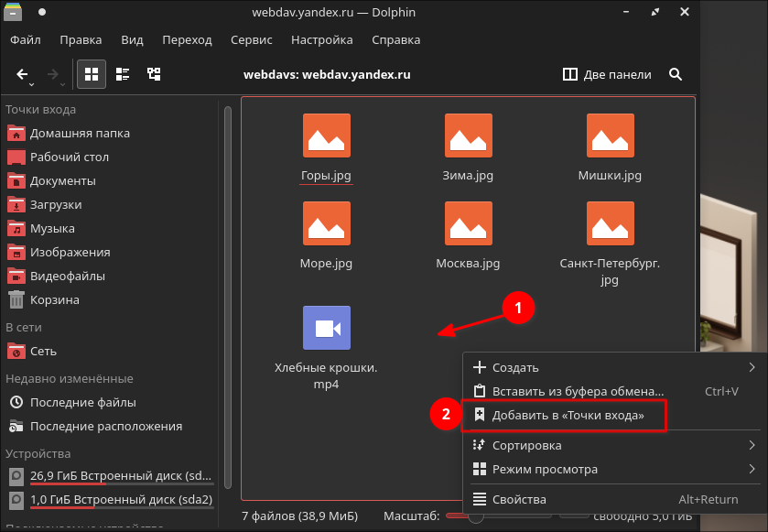Select the Хлебные крошки.mp4 video icon
This screenshot has height=532, width=768.
tap(327, 329)
